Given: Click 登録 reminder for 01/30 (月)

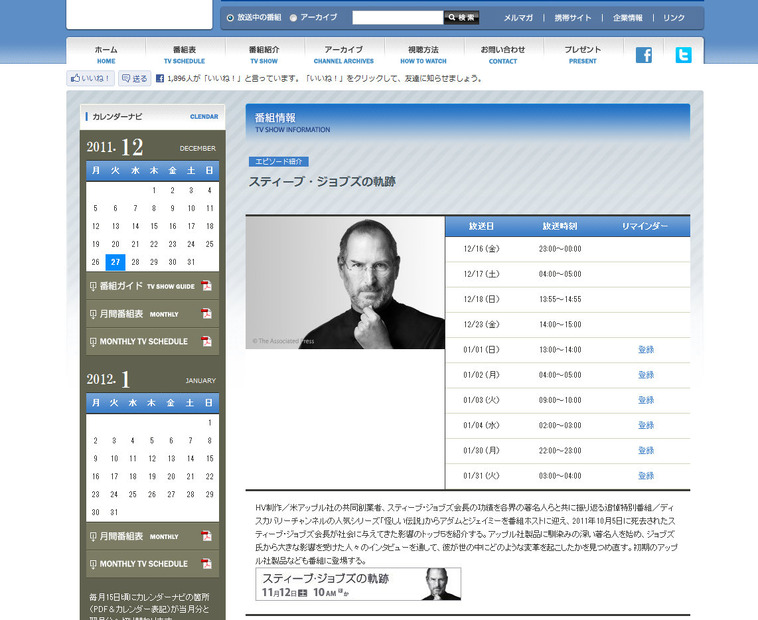Looking at the screenshot, I should tap(645, 450).
